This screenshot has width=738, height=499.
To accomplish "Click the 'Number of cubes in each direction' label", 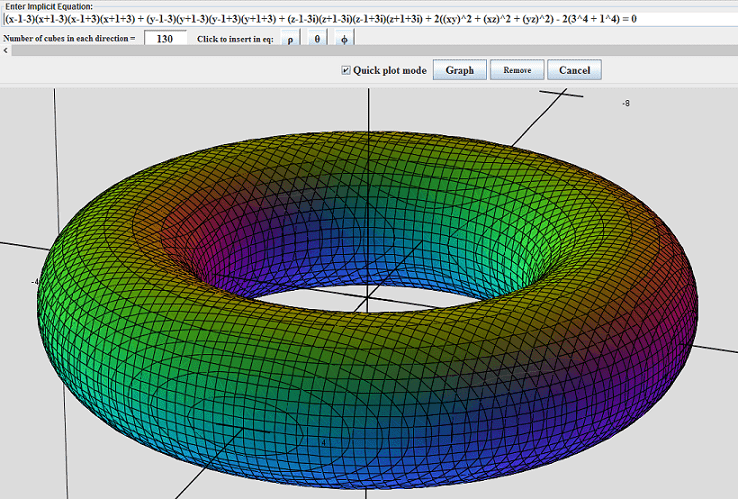I will pyautogui.click(x=69, y=38).
